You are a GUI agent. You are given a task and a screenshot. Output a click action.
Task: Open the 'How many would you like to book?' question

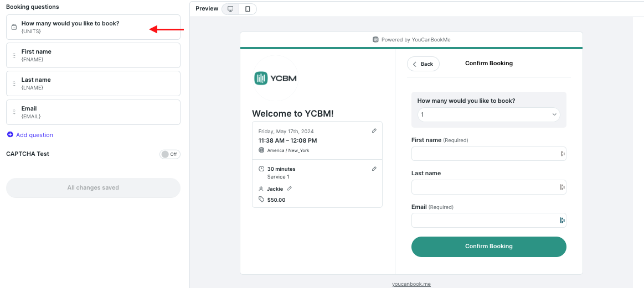click(93, 27)
